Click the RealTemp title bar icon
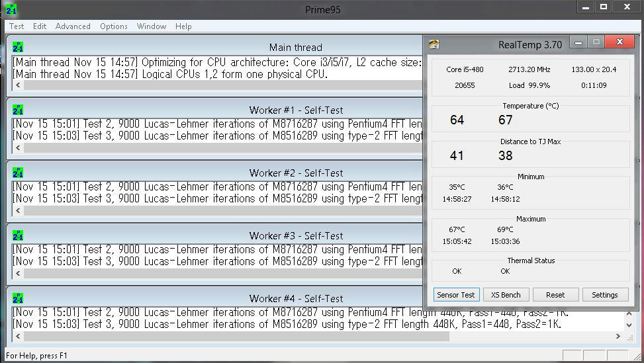The image size is (644, 363). (434, 44)
